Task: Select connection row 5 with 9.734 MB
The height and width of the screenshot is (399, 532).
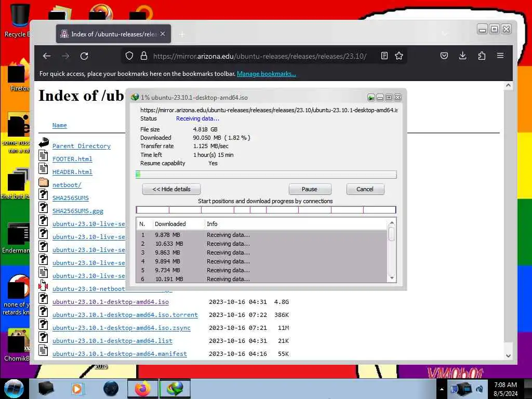Action: [261, 270]
